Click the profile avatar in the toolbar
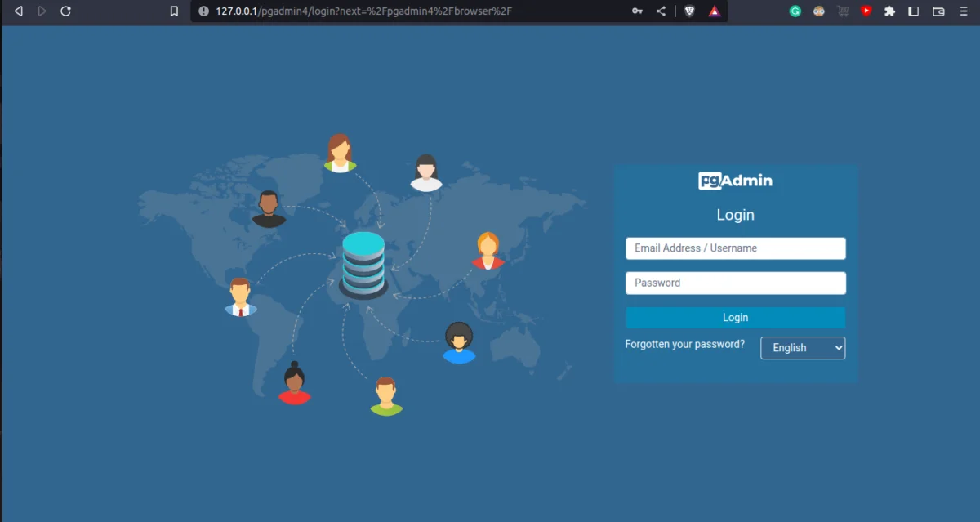 818,11
